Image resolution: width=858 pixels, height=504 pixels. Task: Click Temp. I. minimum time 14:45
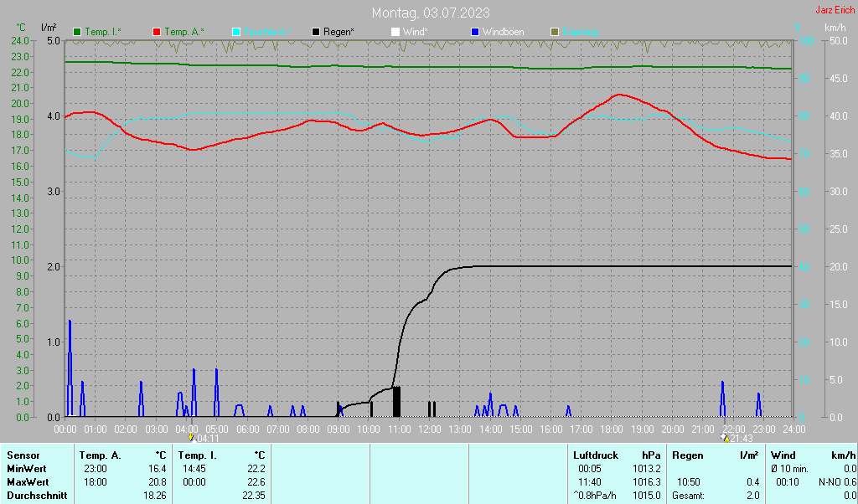[194, 469]
